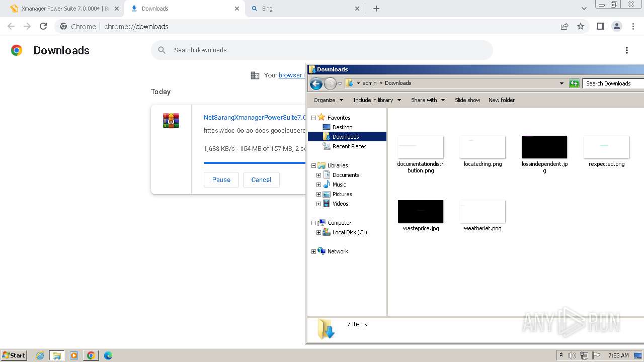This screenshot has height=362, width=644.
Task: Click Microsoft Edge taskbar icon
Action: (x=108, y=355)
